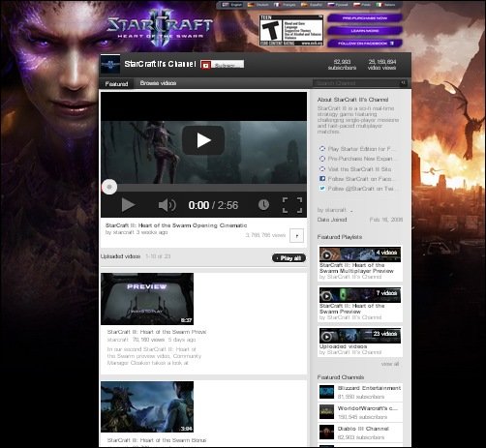Choose the Russian flag language option
The height and width of the screenshot is (448, 486).
point(331,5)
